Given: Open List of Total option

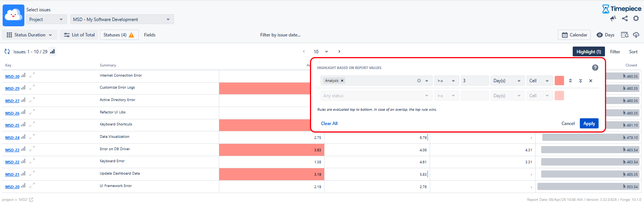Looking at the screenshot, I should 79,35.
